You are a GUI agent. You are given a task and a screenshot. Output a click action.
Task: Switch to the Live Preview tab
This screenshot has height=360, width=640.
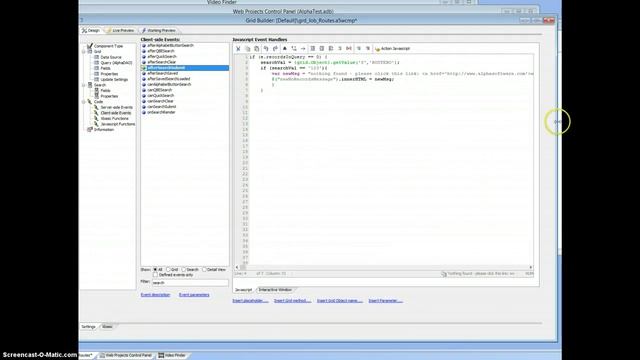[120, 31]
